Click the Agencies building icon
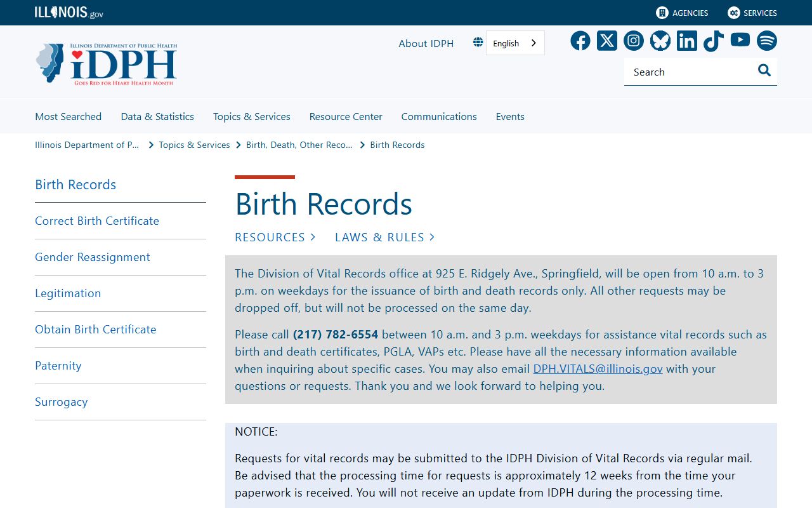The height and width of the screenshot is (508, 812). point(662,13)
